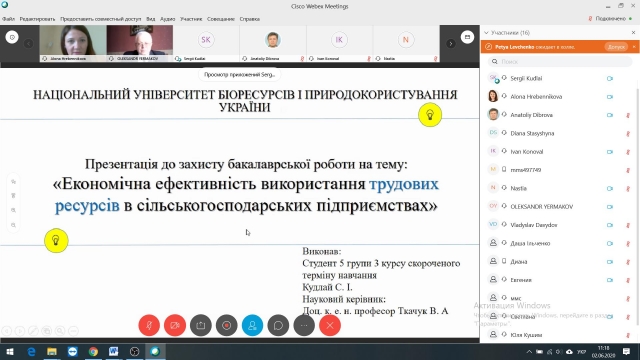Screen dimensions: 640x360
Task: Click video icon next to Ivan Konoval
Action: (x=610, y=151)
